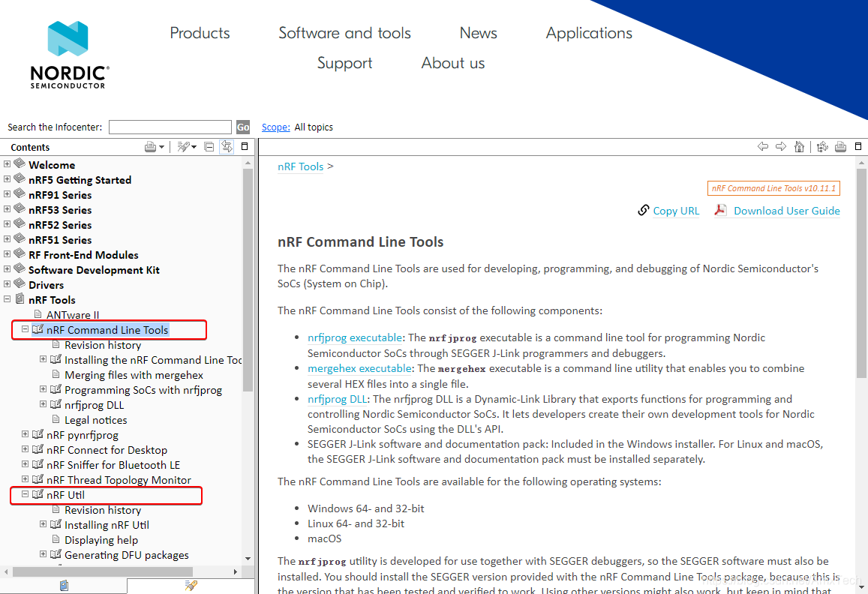The height and width of the screenshot is (594, 868).
Task: Open the nrfjprog DLL link
Action: coord(338,399)
